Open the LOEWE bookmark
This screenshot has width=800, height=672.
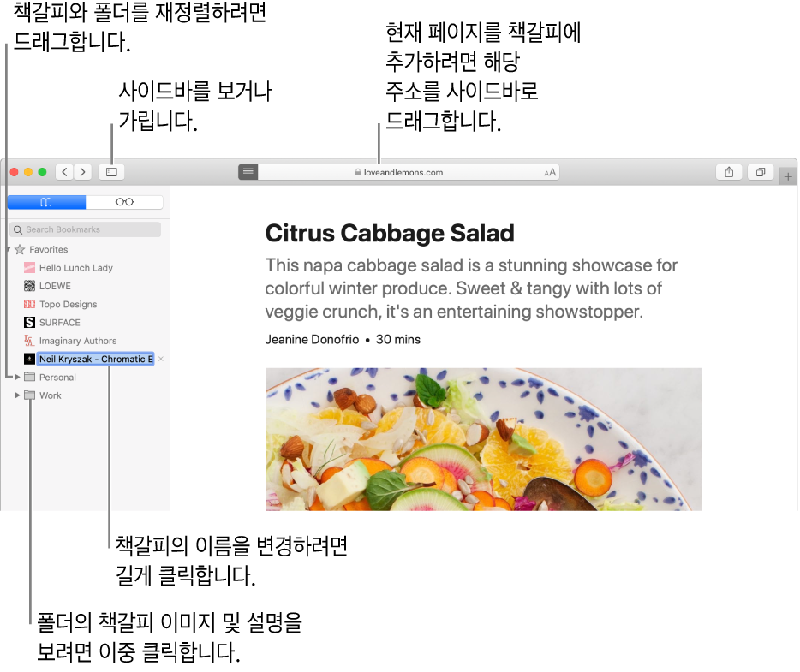tap(55, 286)
